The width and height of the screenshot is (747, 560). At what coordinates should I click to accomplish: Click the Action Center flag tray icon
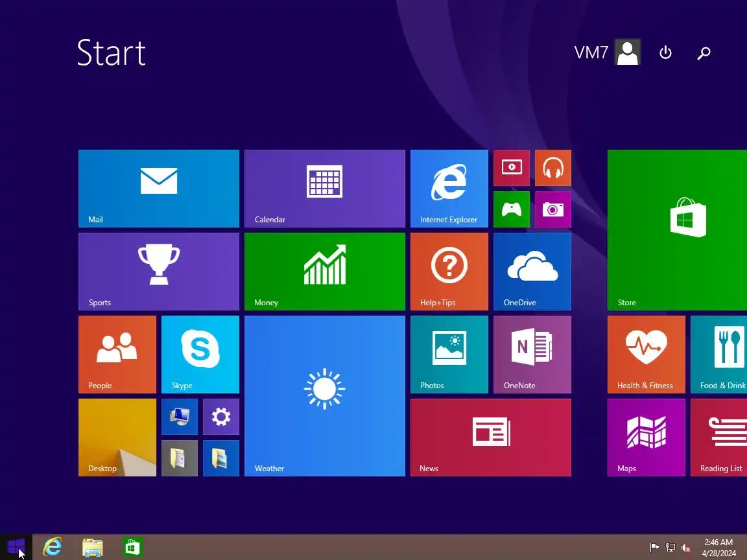tap(654, 548)
